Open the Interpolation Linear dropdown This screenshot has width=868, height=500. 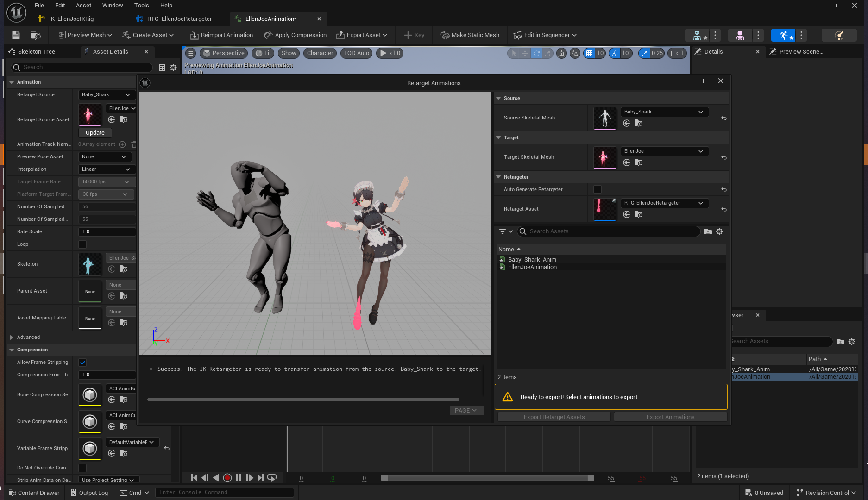(x=106, y=169)
